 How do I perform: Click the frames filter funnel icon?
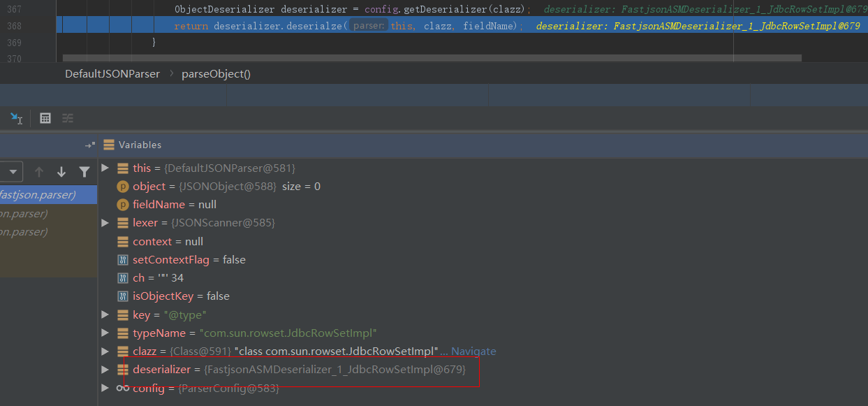[84, 172]
